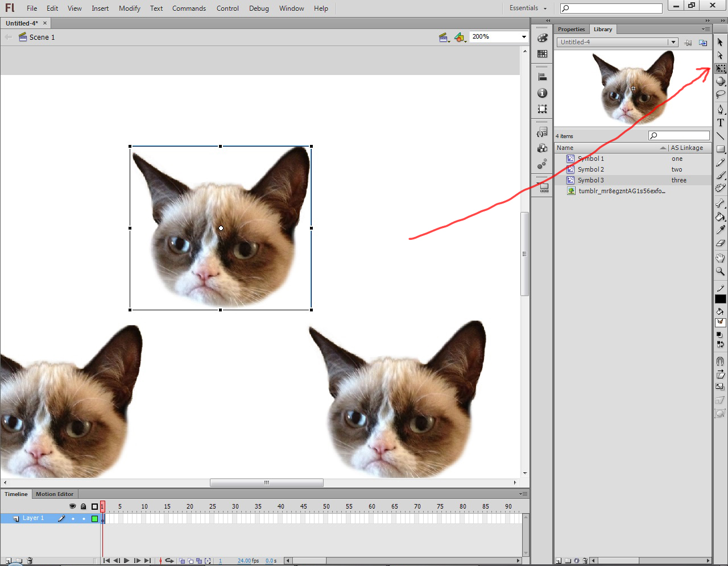
Task: Select the Lasso tool
Action: point(721,94)
